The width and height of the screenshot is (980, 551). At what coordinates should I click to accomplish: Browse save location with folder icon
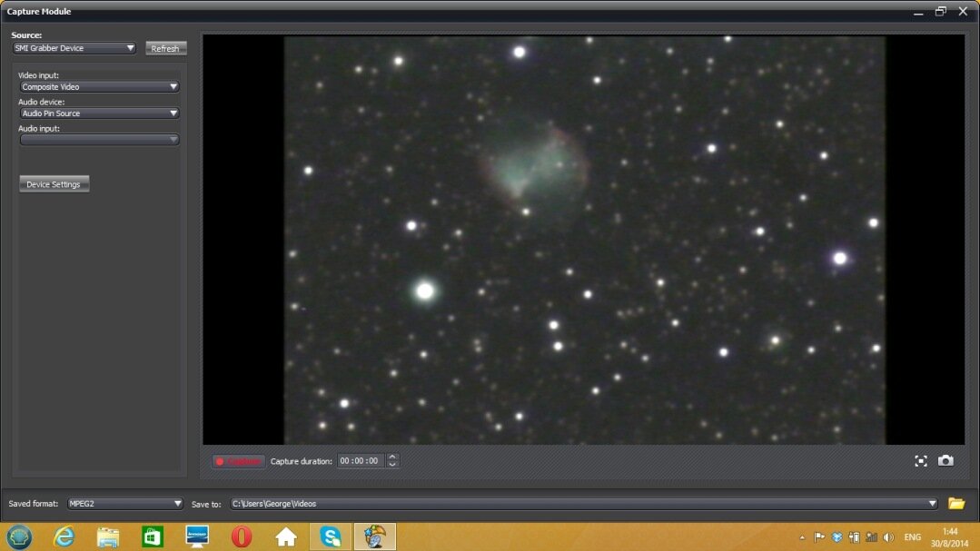pos(956,504)
